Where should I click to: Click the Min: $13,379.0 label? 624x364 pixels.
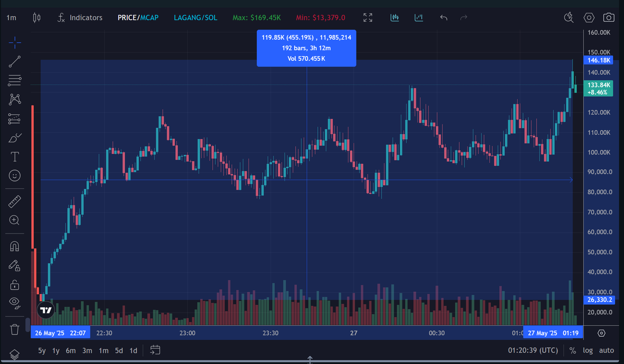pos(320,18)
